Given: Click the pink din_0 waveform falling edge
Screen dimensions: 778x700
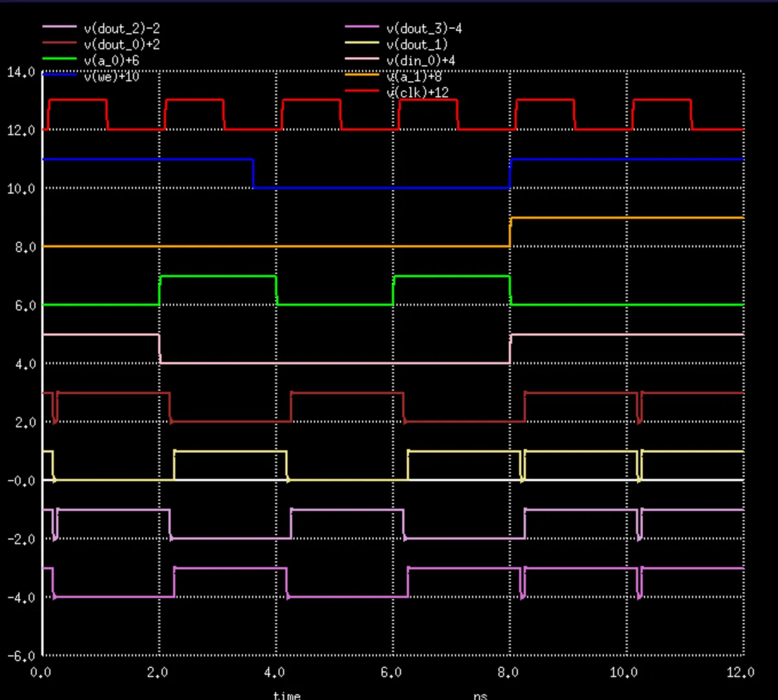Looking at the screenshot, I should 159,349.
